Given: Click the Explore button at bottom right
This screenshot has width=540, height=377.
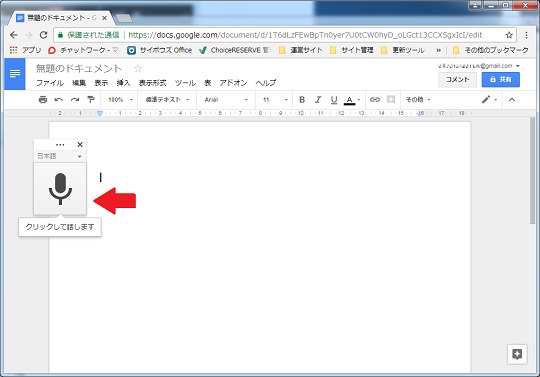Looking at the screenshot, I should pos(517,354).
